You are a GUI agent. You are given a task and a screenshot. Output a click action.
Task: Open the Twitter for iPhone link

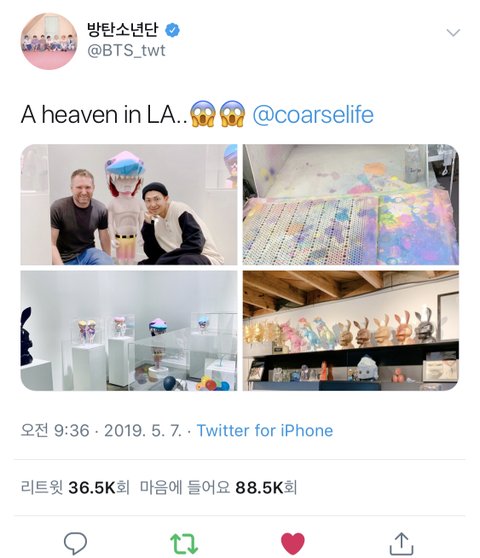(x=265, y=431)
